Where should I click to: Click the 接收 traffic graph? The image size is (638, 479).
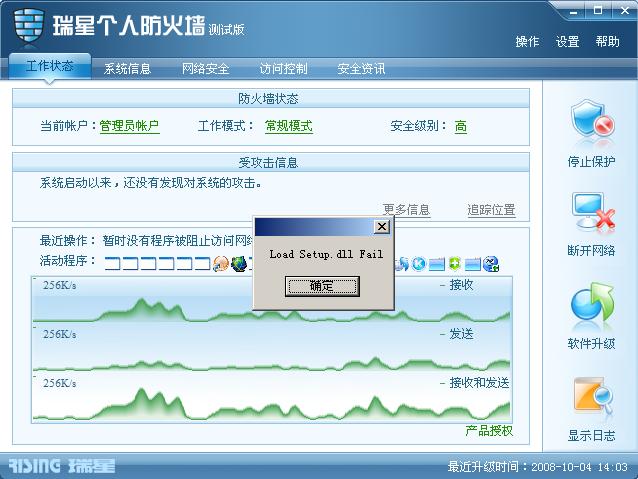(x=272, y=300)
